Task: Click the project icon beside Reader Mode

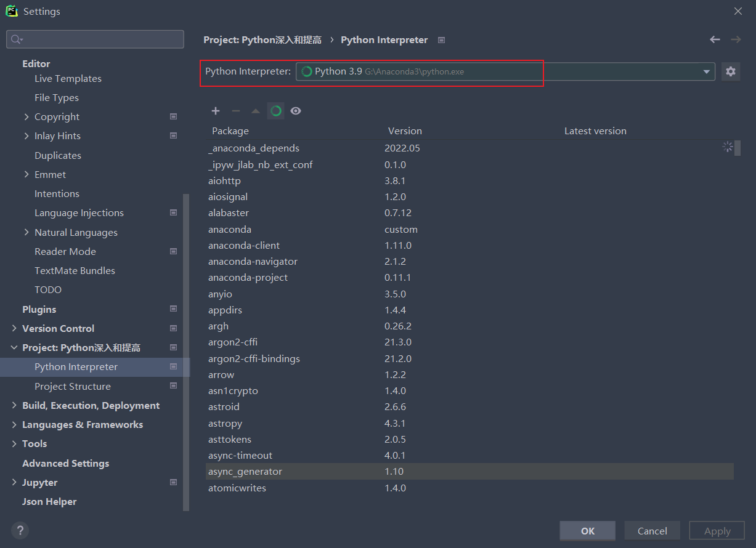Action: click(x=173, y=251)
